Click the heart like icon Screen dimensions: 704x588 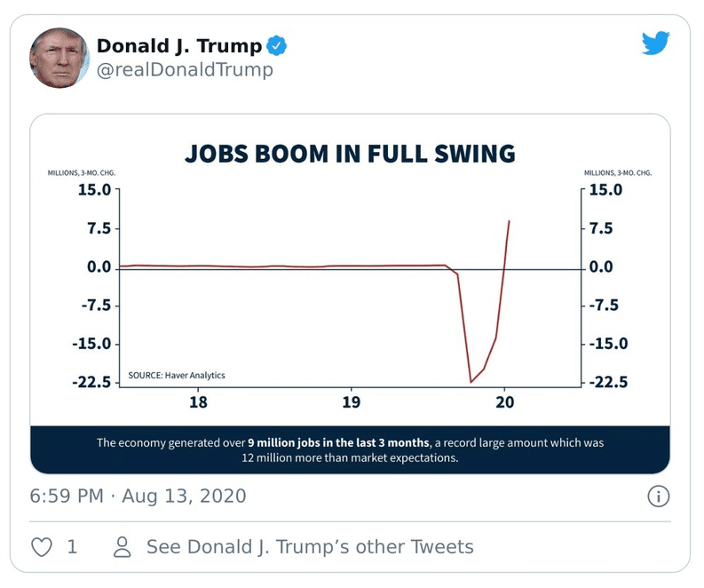pos(42,546)
